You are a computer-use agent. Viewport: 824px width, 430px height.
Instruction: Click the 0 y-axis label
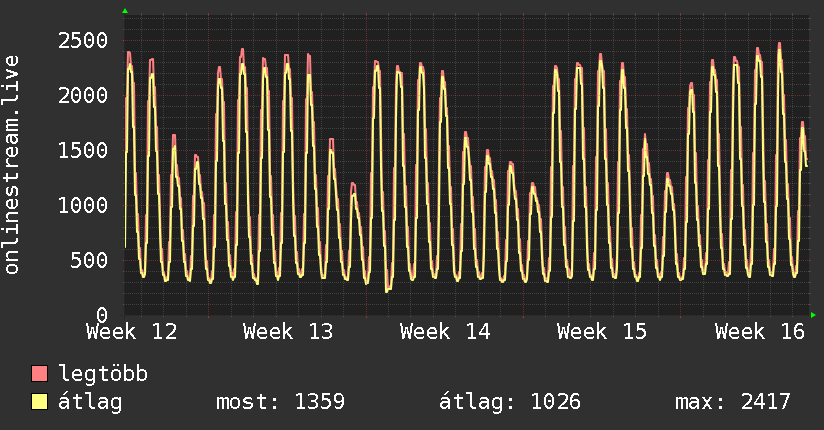102,315
